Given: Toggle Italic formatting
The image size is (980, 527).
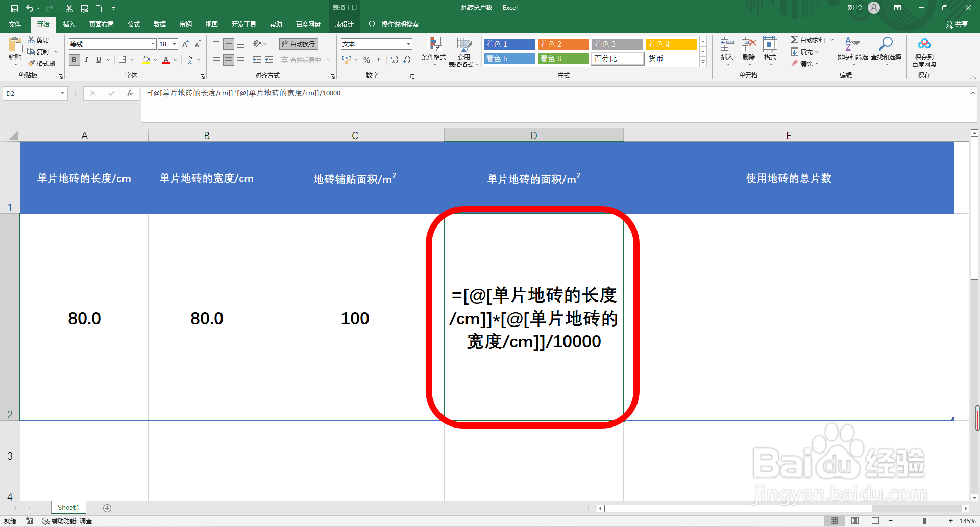Looking at the screenshot, I should click(x=86, y=60).
